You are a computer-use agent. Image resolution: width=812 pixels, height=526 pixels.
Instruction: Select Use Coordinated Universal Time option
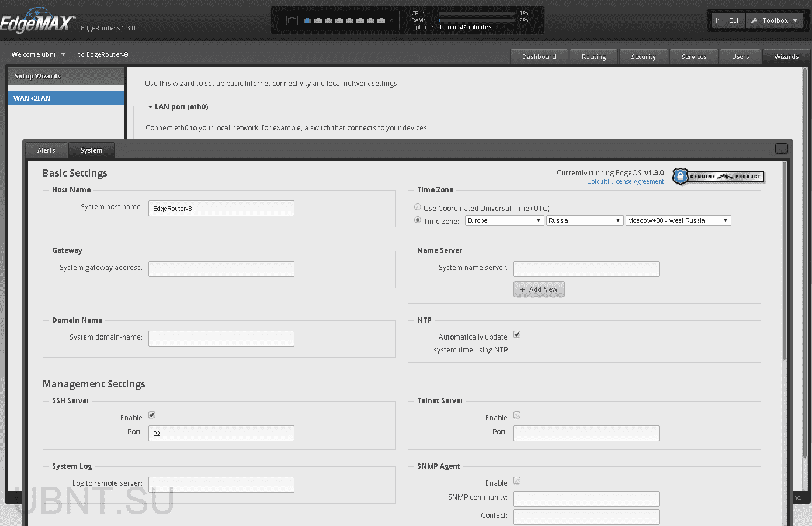tap(418, 207)
